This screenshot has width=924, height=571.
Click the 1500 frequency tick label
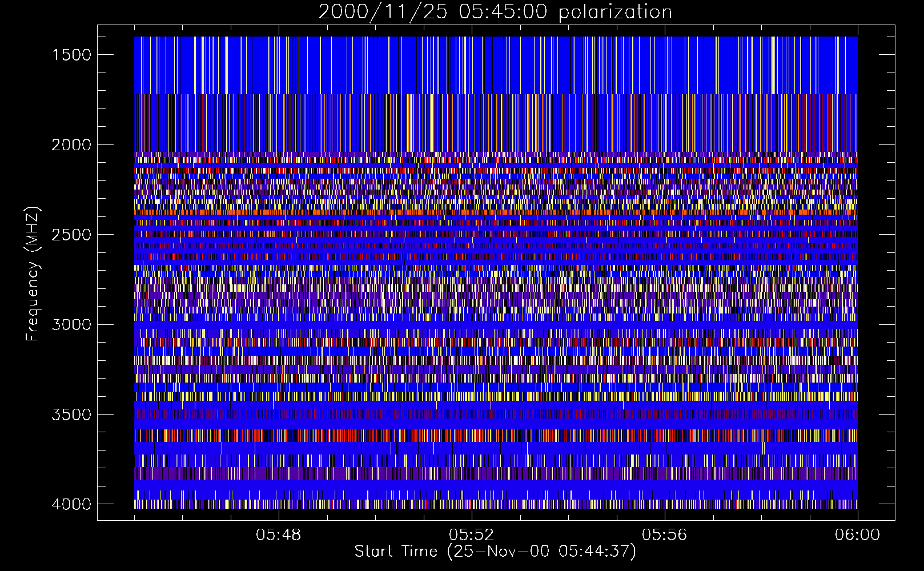click(x=71, y=55)
